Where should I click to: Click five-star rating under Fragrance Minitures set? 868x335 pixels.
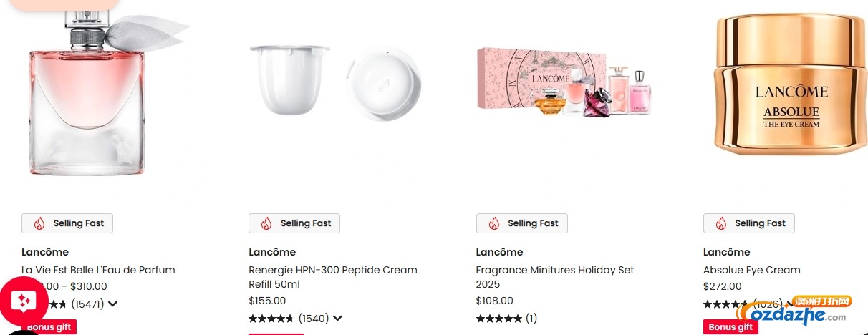point(498,319)
